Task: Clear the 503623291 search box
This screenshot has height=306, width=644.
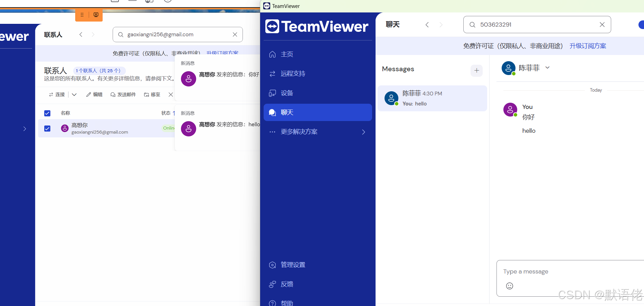Action: tap(602, 25)
